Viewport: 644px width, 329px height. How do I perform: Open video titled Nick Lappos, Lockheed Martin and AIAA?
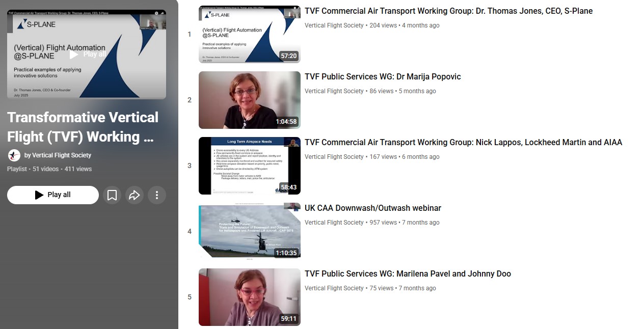pyautogui.click(x=463, y=142)
